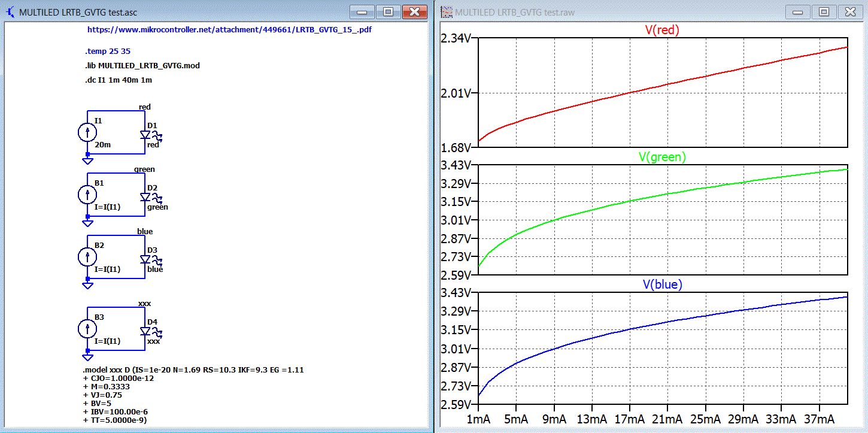Image resolution: width=868 pixels, height=433 pixels.
Task: Select the D3 blue LED symbol
Action: 145,259
